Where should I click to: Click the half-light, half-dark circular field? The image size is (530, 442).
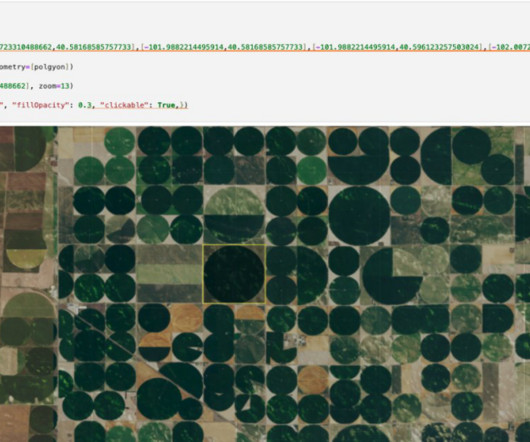tap(234, 214)
